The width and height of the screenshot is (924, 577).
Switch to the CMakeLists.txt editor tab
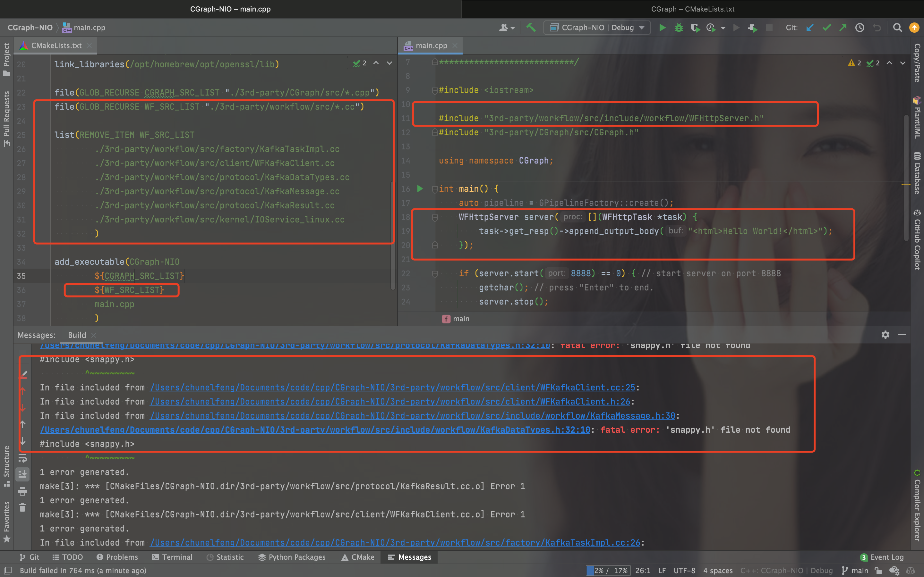pos(56,46)
